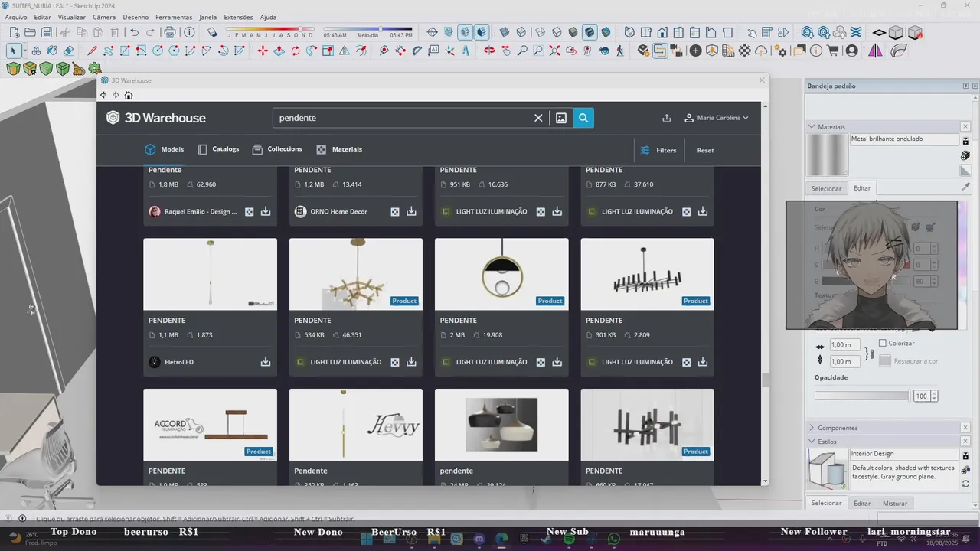Viewport: 980px width, 551px height.
Task: Open Maria Carolina account dropdown
Action: click(717, 118)
